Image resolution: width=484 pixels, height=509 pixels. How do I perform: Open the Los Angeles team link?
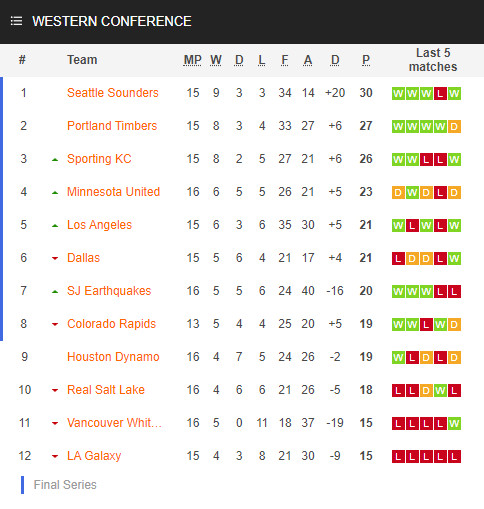coord(99,225)
